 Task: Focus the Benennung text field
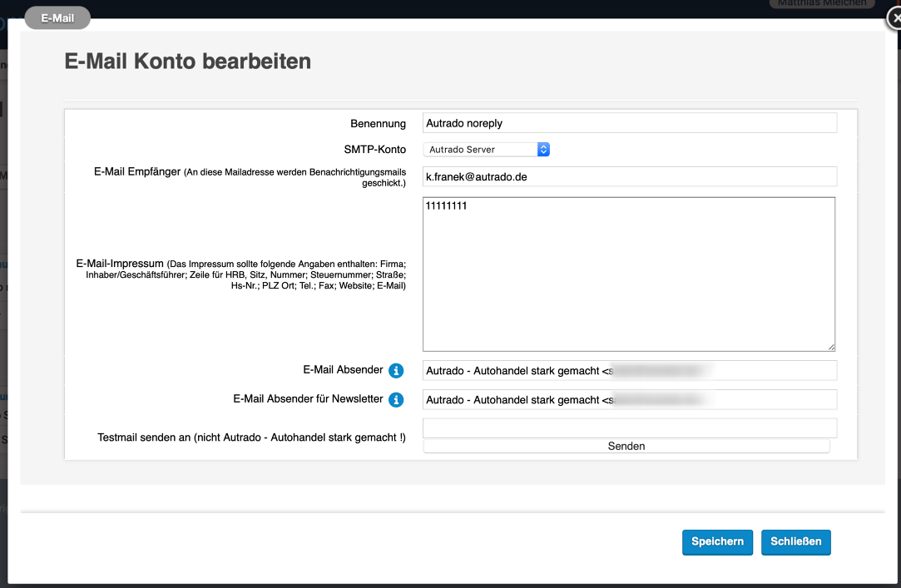629,123
